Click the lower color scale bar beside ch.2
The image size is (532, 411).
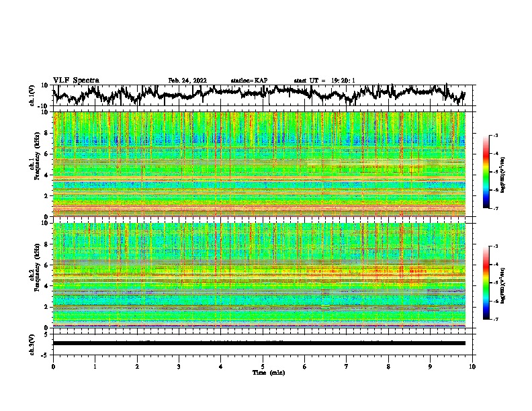coord(486,283)
